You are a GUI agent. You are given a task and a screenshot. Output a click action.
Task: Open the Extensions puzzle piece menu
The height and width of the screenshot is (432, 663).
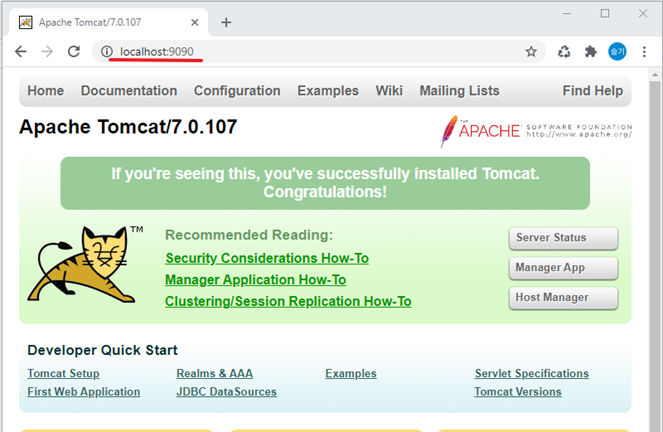coord(590,52)
